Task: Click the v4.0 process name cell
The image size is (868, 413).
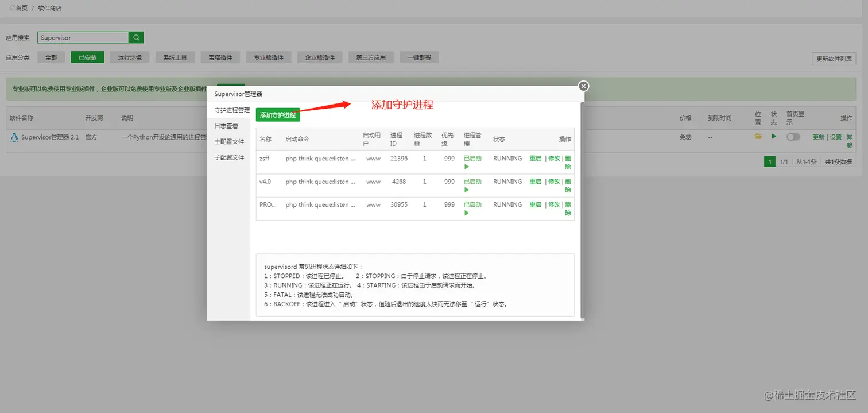Action: point(265,181)
